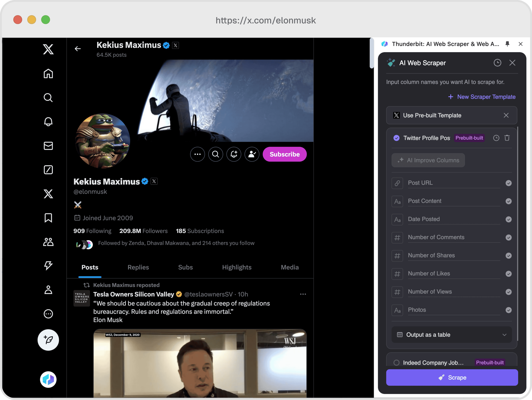Toggle the Number of Views column checkmark
Viewport: 532px width, 400px height.
click(x=508, y=292)
